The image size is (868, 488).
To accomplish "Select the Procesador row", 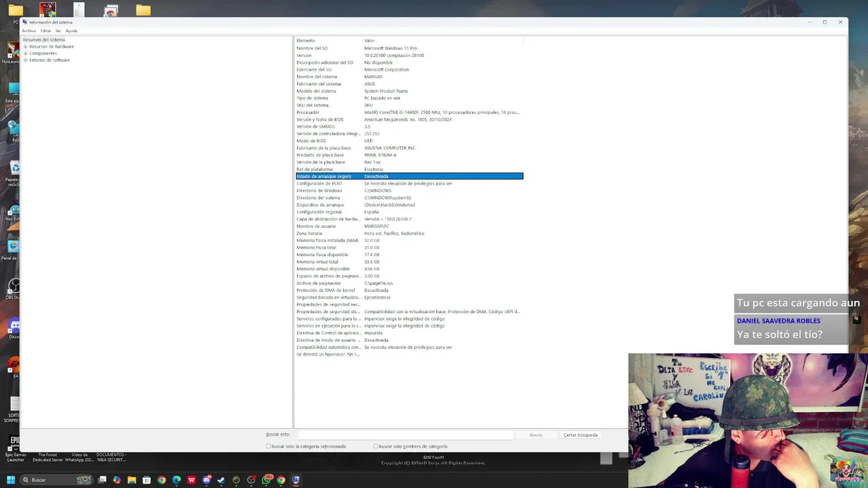I will 410,113.
